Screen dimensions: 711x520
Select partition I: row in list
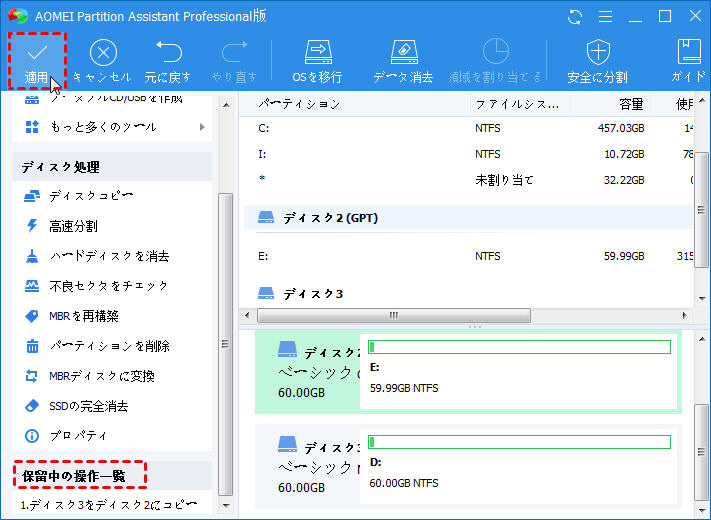click(469, 154)
